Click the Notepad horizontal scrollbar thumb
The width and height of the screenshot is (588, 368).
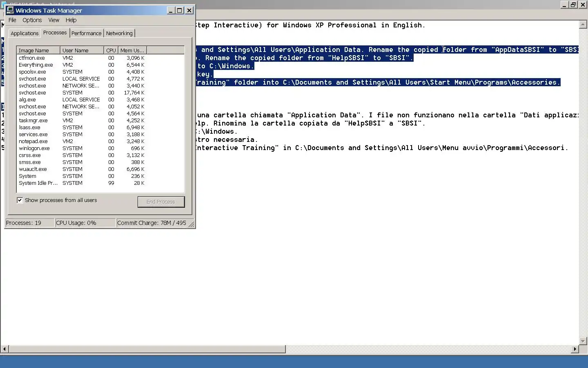pyautogui.click(x=147, y=349)
